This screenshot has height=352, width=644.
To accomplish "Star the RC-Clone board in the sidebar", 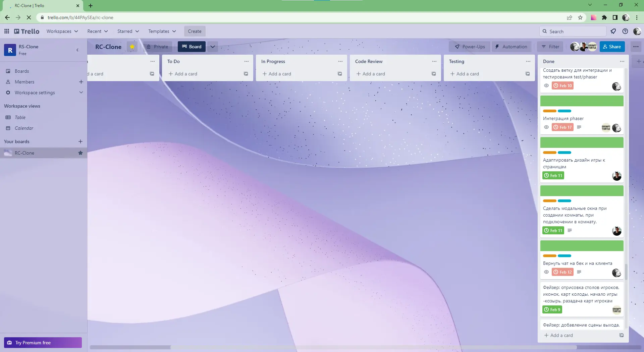I will pyautogui.click(x=80, y=153).
